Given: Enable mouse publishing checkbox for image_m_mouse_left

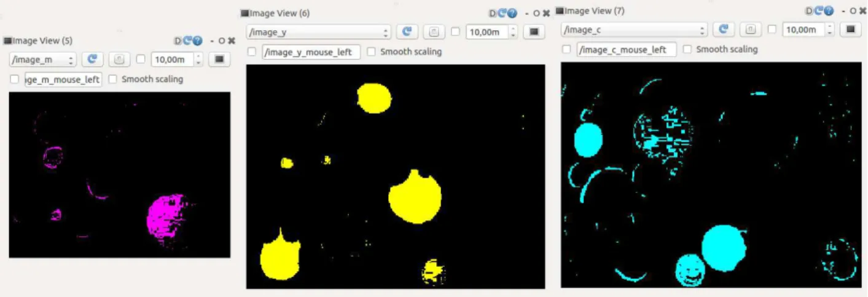Looking at the screenshot, I should coord(15,79).
